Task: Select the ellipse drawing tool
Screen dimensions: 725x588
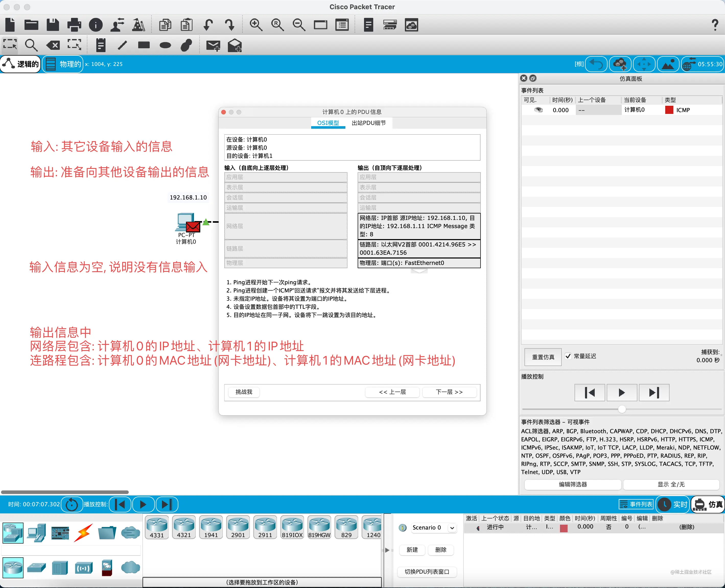Action: [x=165, y=45]
